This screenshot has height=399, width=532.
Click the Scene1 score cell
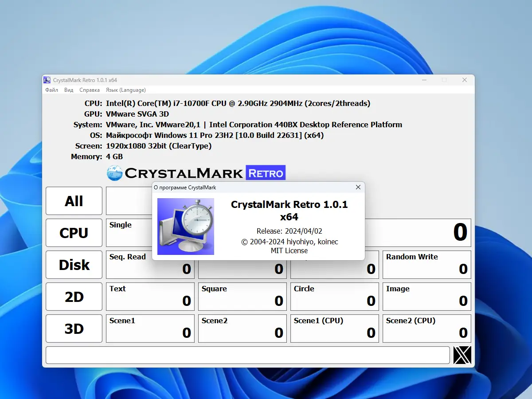click(x=150, y=329)
